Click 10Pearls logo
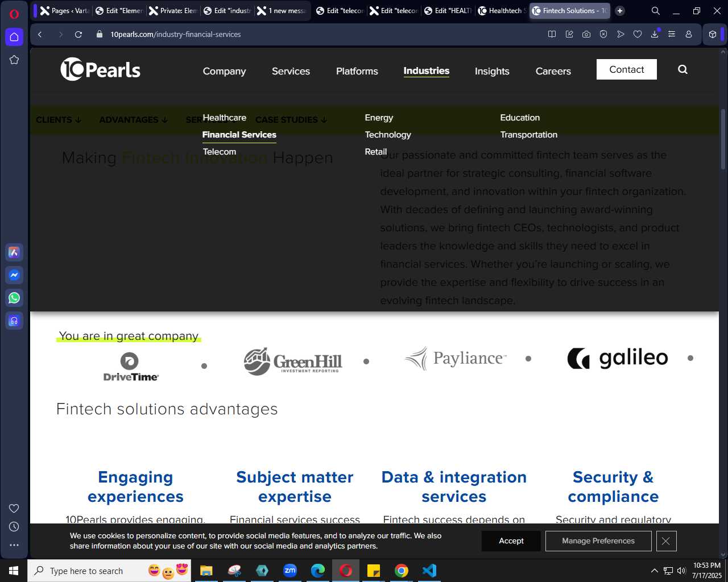This screenshot has width=728, height=582. click(101, 69)
